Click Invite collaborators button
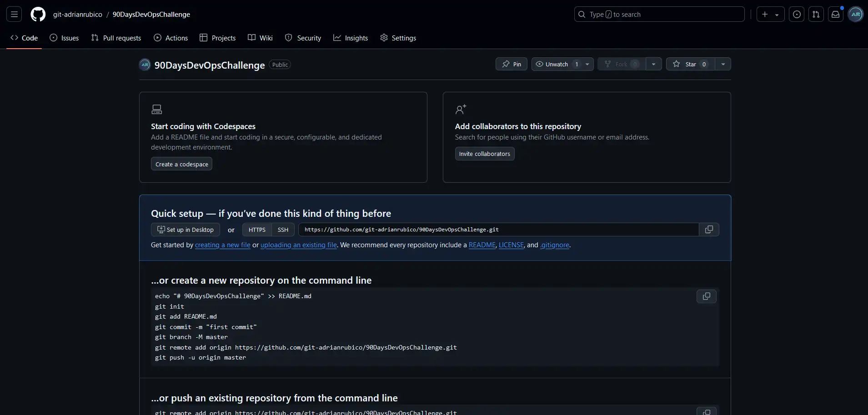 (x=485, y=154)
